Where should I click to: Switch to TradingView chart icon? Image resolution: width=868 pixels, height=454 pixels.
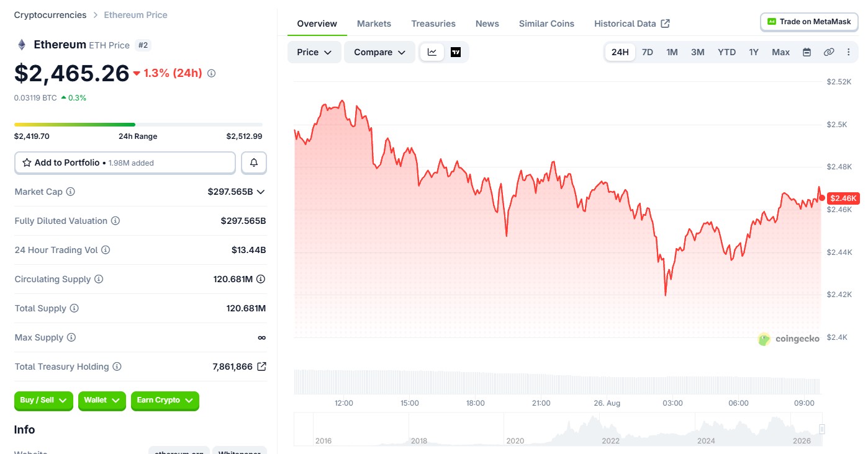pyautogui.click(x=456, y=52)
